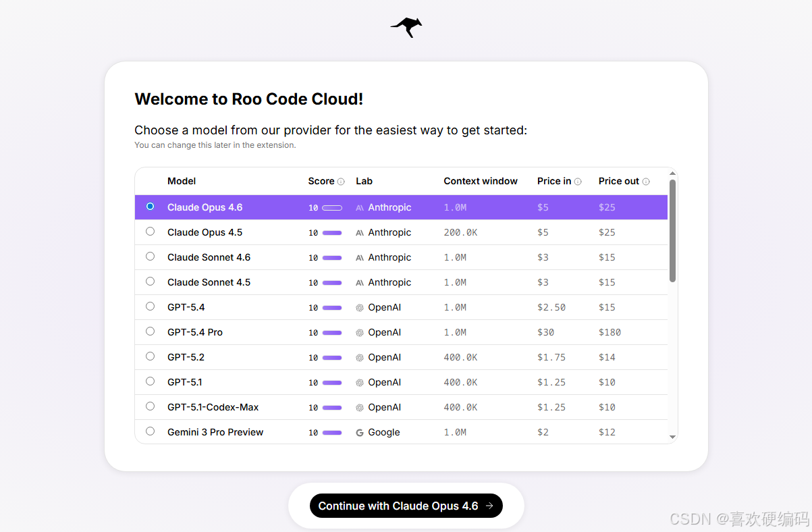Open the Score column info icon
The height and width of the screenshot is (532, 812).
tap(341, 182)
